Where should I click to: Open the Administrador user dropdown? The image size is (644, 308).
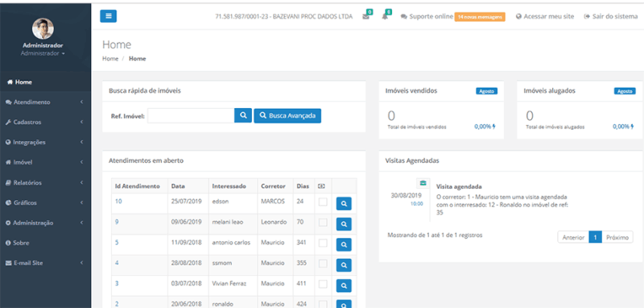pyautogui.click(x=43, y=53)
